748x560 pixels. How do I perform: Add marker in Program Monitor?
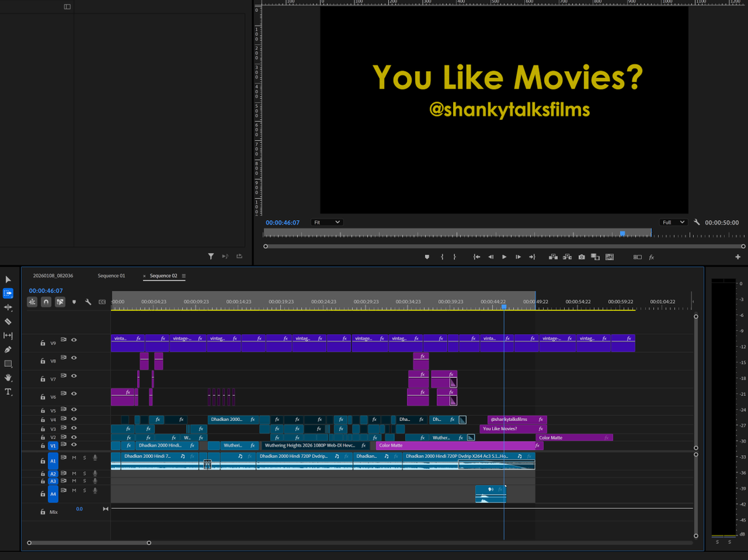[x=427, y=257]
